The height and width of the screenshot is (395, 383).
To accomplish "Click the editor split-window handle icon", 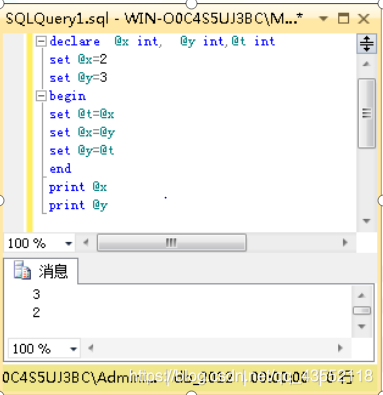I will [366, 43].
